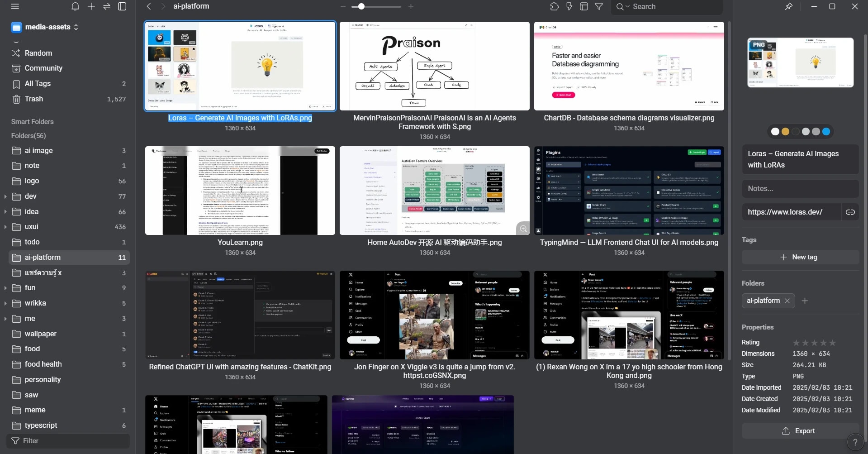Expand the fun folder
868x454 pixels.
(x=5, y=288)
